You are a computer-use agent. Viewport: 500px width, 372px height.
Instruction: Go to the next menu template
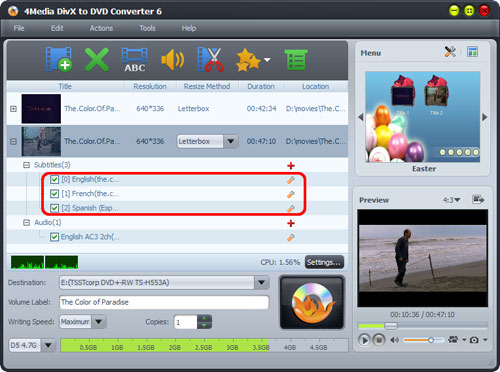click(x=485, y=117)
